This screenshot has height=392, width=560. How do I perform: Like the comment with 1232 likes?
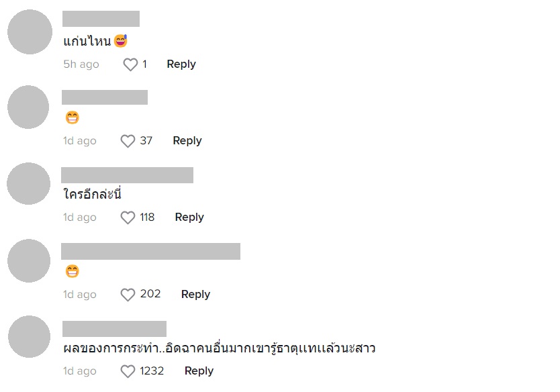127,371
